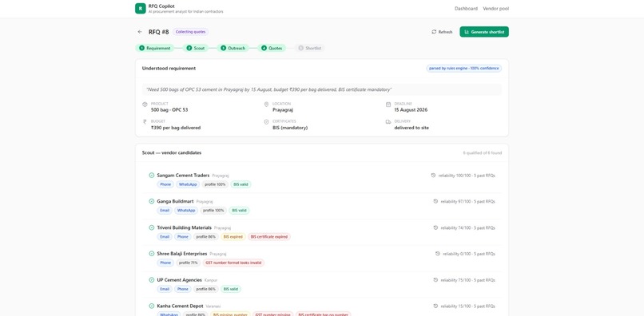644x316 pixels.
Task: Click the reliability history icon for Shree Balaji Enterprises
Action: (x=438, y=254)
